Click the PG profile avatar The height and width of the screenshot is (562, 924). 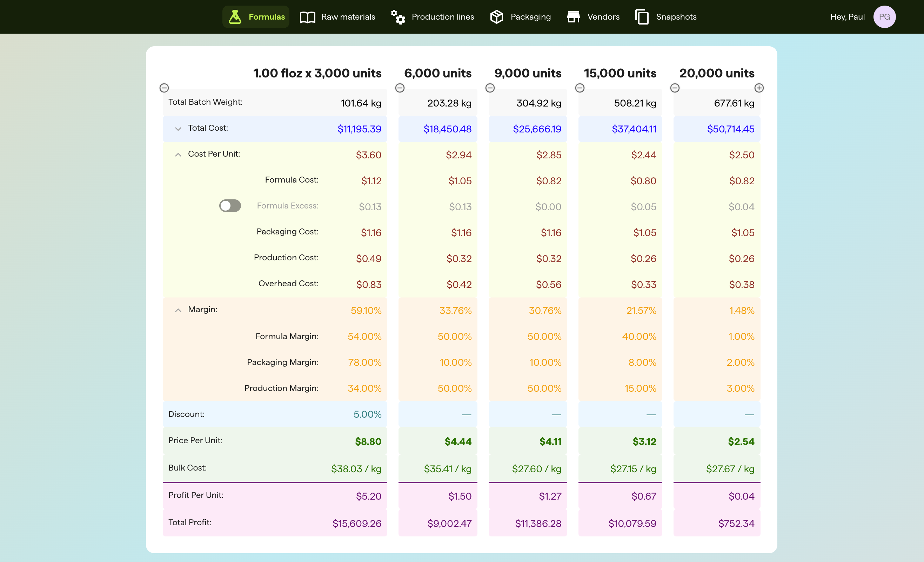pyautogui.click(x=885, y=16)
